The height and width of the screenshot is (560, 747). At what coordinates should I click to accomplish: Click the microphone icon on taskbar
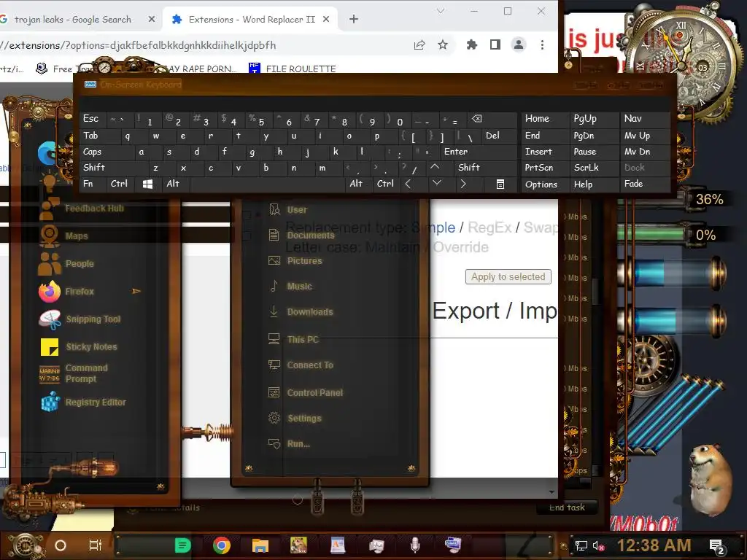pyautogui.click(x=415, y=545)
